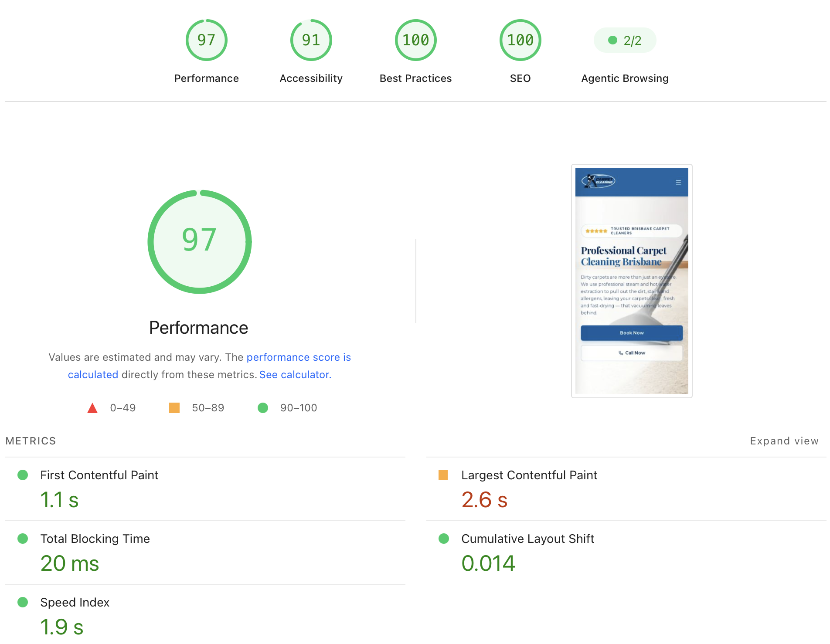Open the Accessibility score gauge showing 91
This screenshot has height=644, width=830.
click(311, 40)
